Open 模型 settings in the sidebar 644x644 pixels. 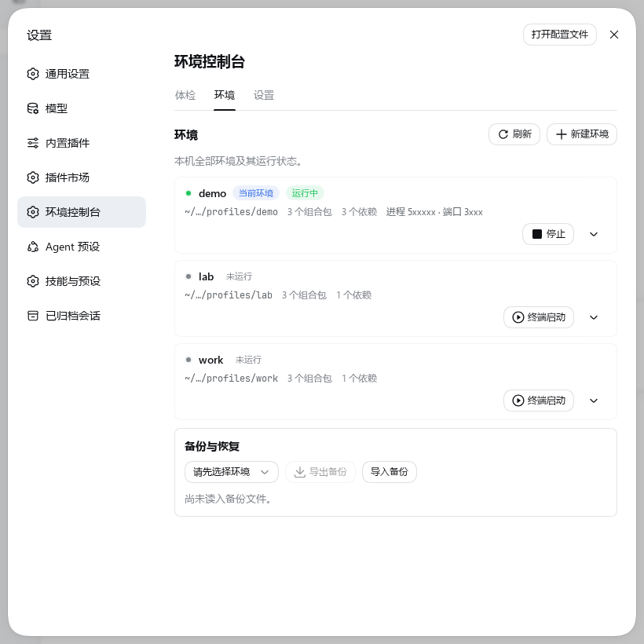[x=82, y=108]
